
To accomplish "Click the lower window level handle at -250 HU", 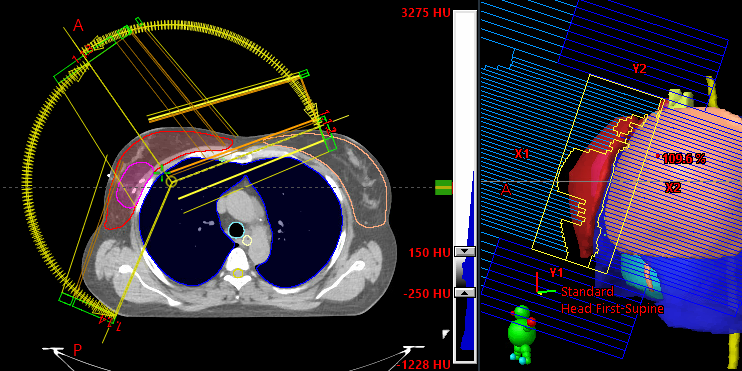I will (x=464, y=293).
